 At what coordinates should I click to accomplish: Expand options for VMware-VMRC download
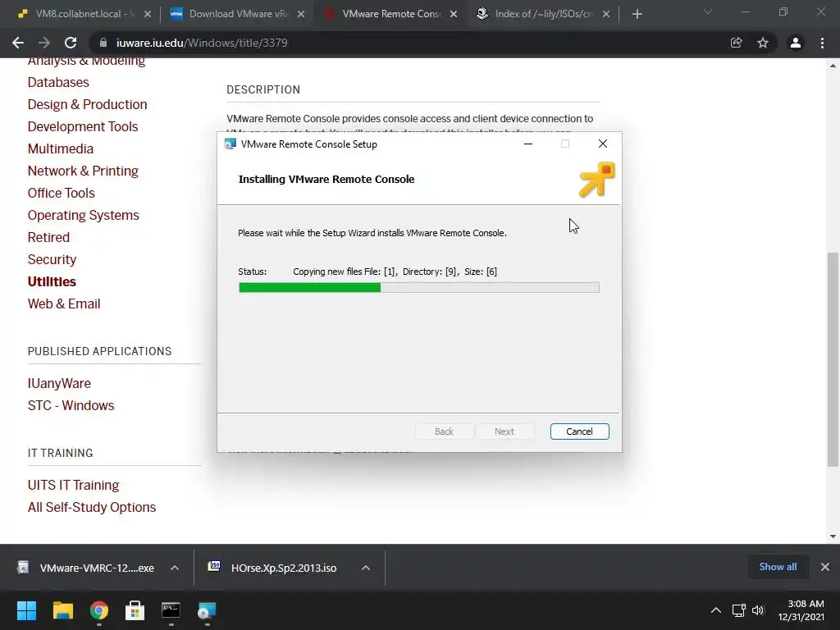175,568
